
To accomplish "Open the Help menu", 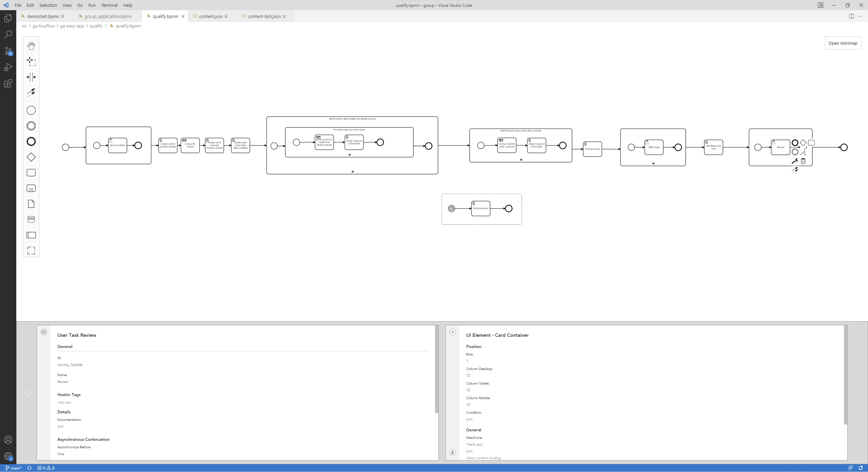I will point(127,5).
